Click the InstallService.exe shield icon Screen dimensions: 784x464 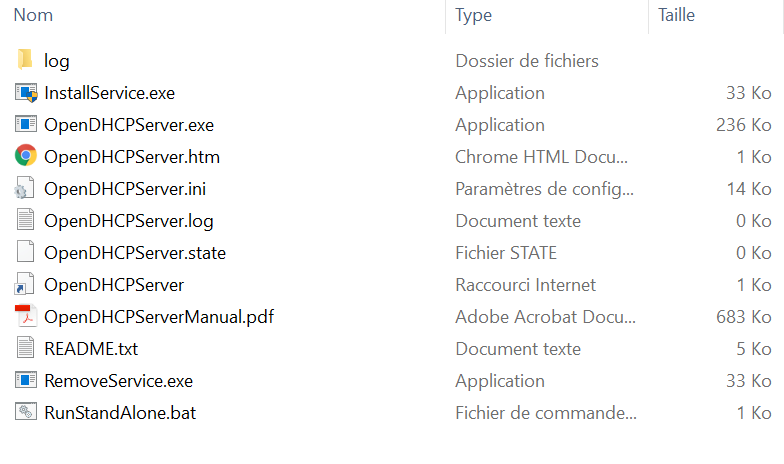pos(26,93)
